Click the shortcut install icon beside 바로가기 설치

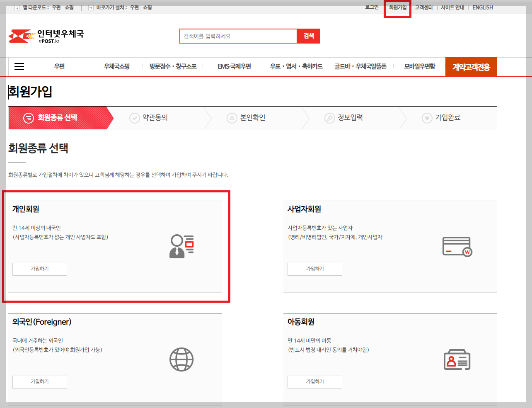point(91,7)
